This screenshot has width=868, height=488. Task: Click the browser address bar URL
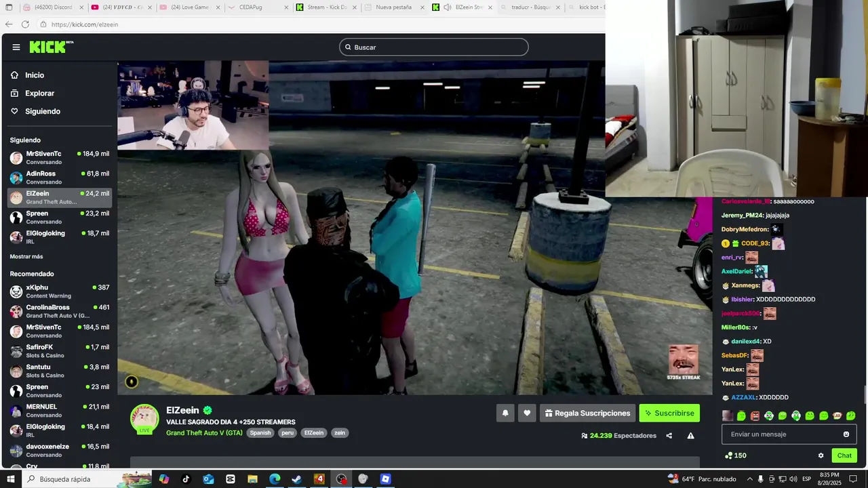point(85,24)
